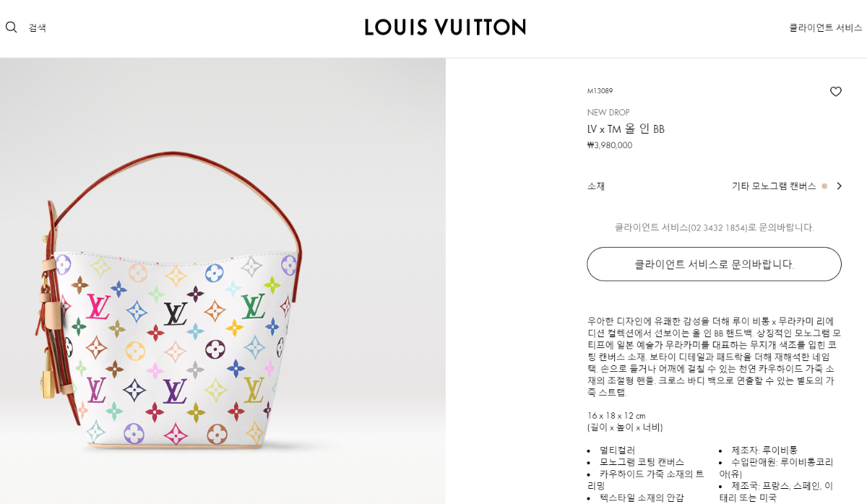Go to homepage via the Louis Vuitton logo
The image size is (867, 504).
coord(445,27)
